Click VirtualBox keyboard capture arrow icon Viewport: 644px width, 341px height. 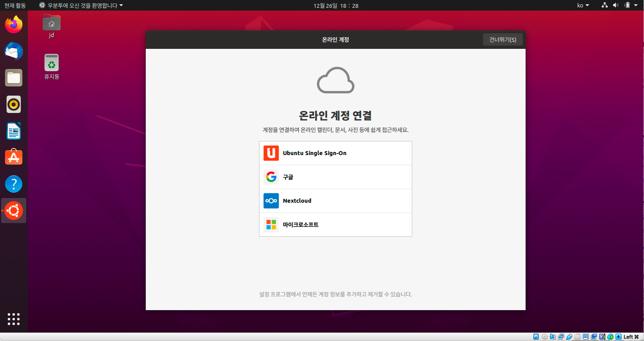(x=618, y=336)
